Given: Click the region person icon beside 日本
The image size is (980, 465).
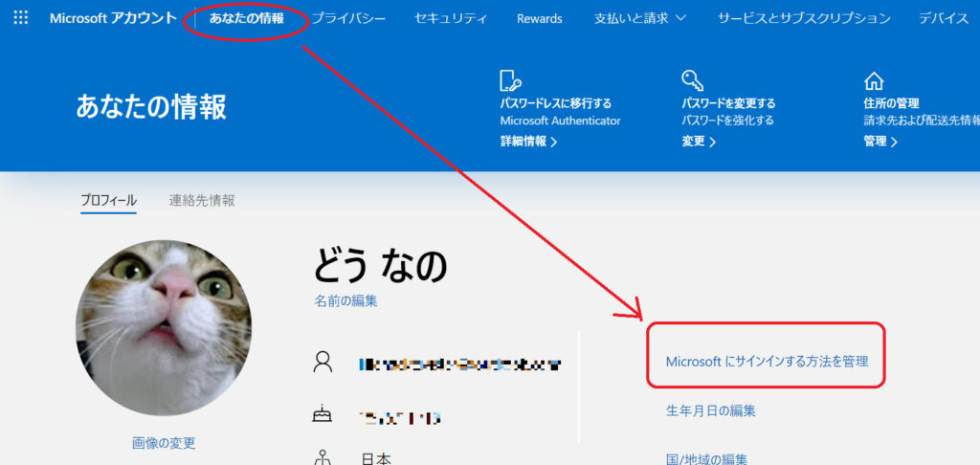Looking at the screenshot, I should point(323,458).
